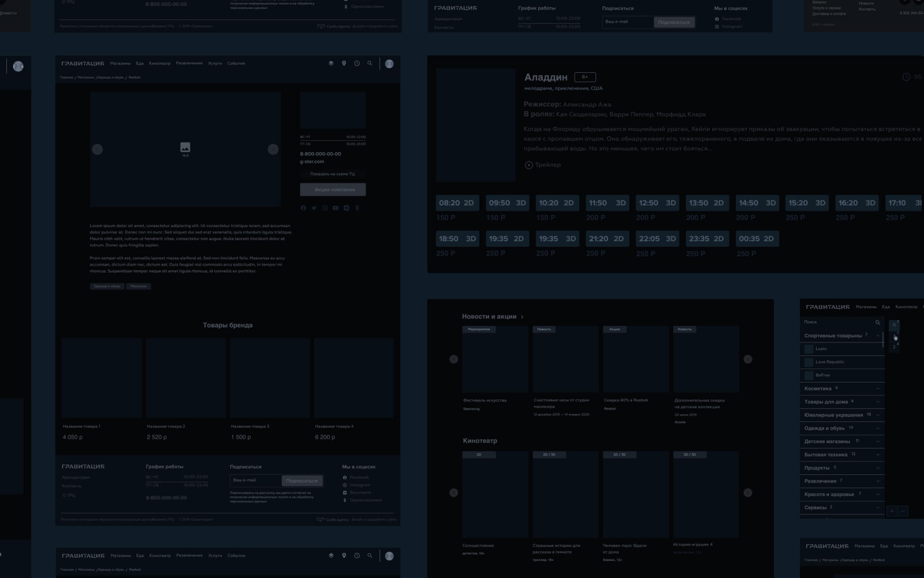Go to next store image slide
This screenshot has width=924, height=578.
273,149
